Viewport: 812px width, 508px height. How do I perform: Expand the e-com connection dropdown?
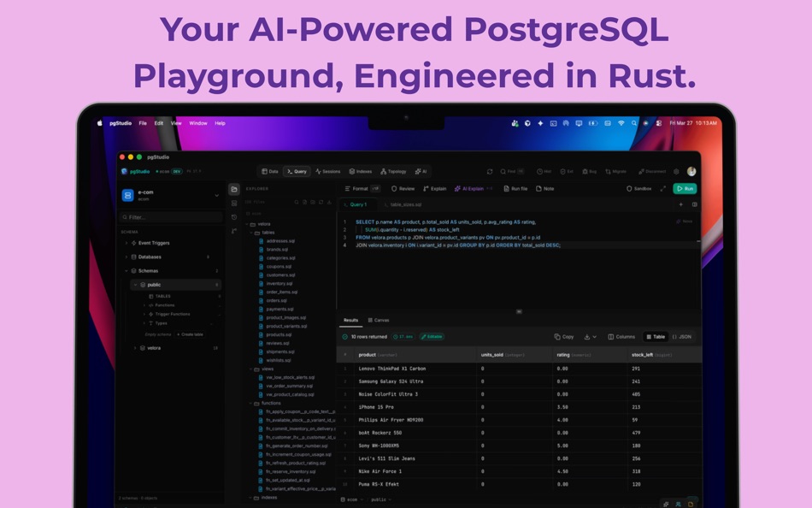point(216,196)
